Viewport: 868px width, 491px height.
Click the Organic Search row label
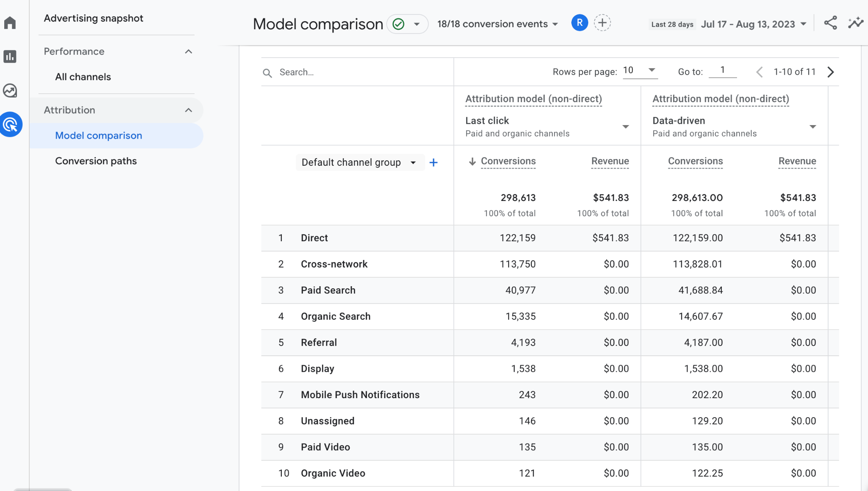pyautogui.click(x=336, y=316)
